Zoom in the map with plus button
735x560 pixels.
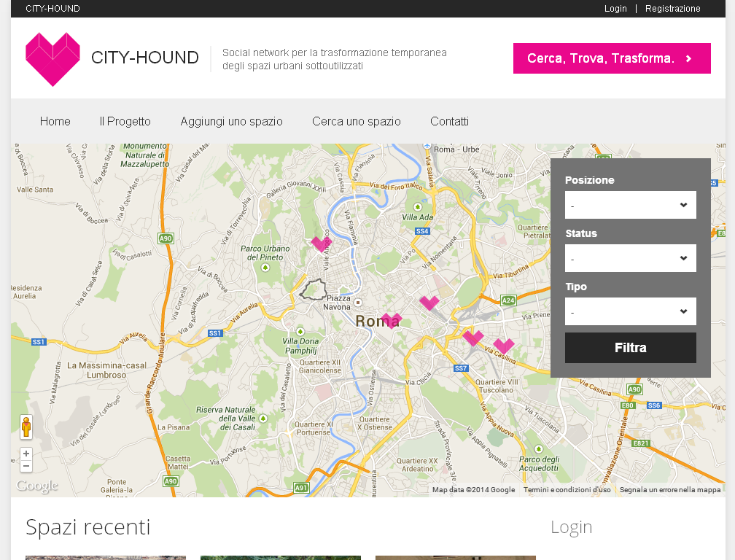coord(26,454)
